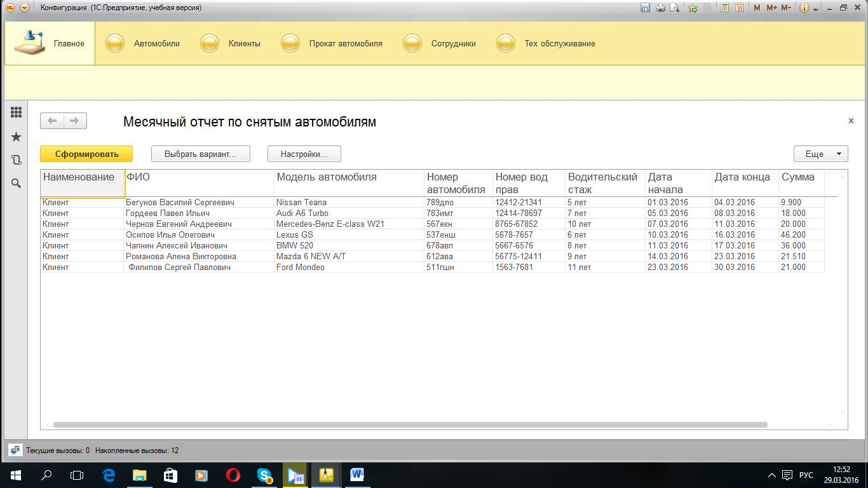Select cell Mazda 6 NEW A/T
Viewport: 868px width, 488px height.
point(349,256)
